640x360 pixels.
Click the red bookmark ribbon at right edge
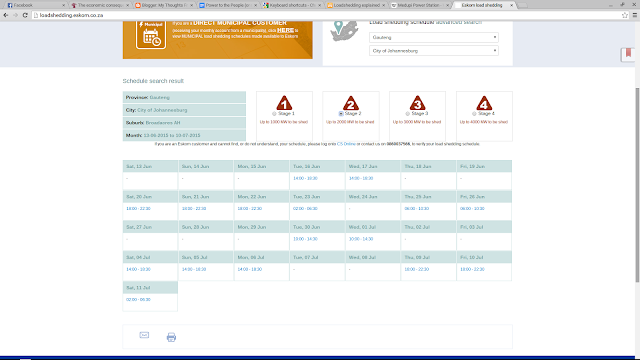[x=628, y=54]
